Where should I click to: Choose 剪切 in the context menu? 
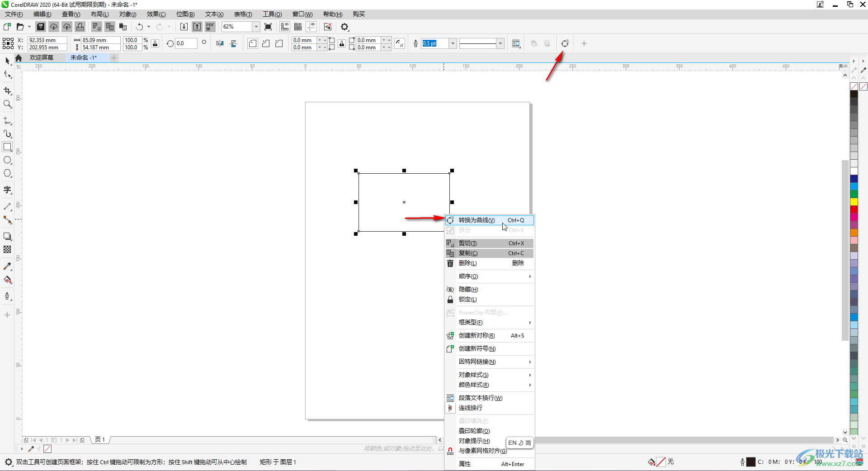[x=490, y=243]
